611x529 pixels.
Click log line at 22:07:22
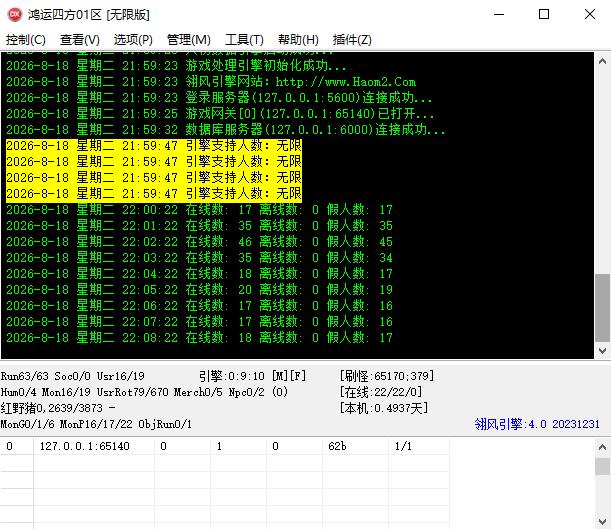click(200, 322)
